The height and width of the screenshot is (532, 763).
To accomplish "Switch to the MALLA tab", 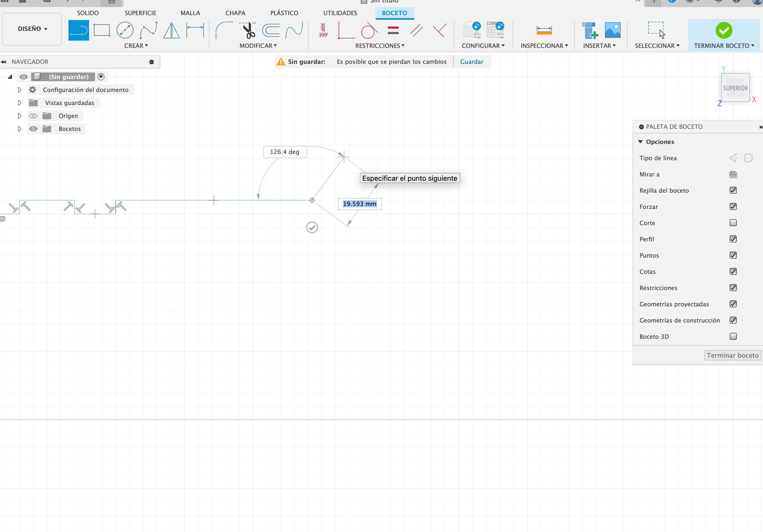I will 190,13.
